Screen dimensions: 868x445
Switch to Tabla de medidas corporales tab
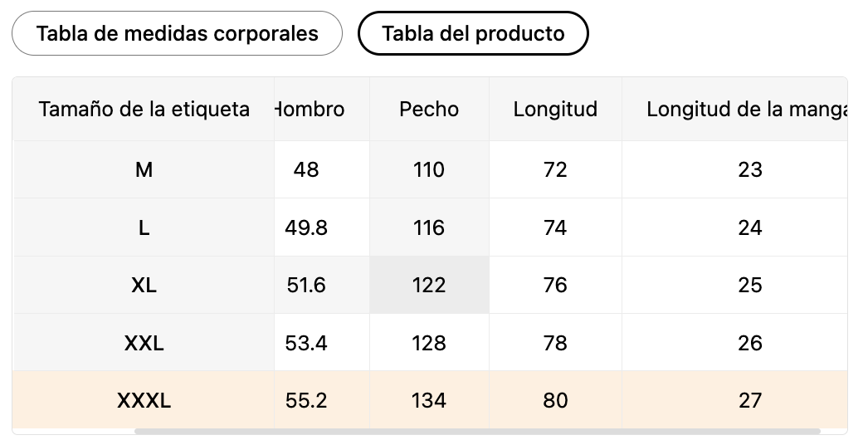177,33
